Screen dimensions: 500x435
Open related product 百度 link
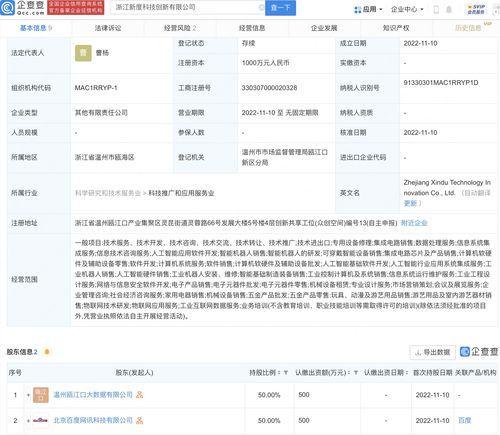pos(465,420)
